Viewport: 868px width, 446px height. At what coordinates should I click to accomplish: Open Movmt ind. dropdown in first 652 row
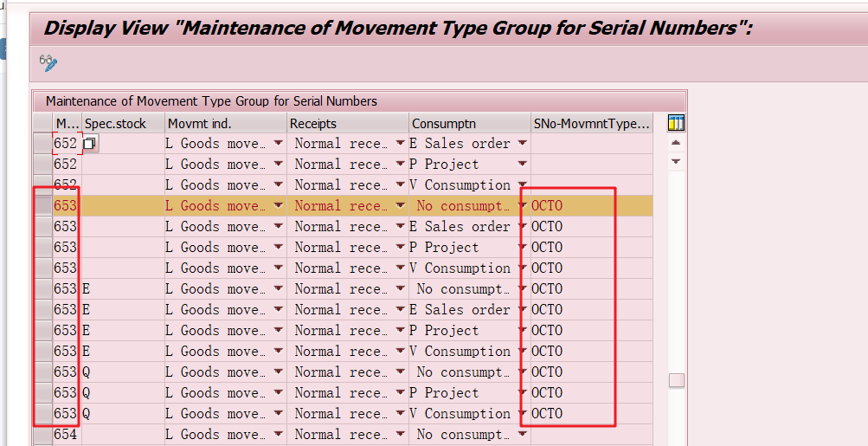(x=279, y=144)
